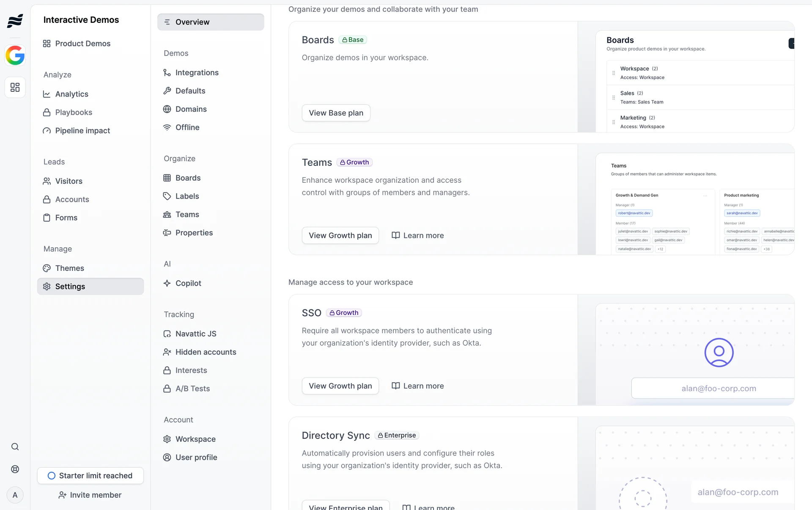
Task: Open the user avatar 'A' menu
Action: tap(15, 495)
